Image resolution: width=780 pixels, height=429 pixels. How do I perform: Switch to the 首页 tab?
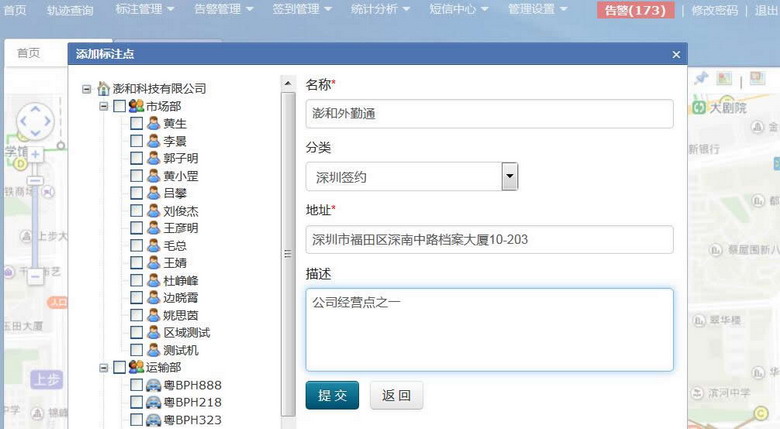point(28,53)
